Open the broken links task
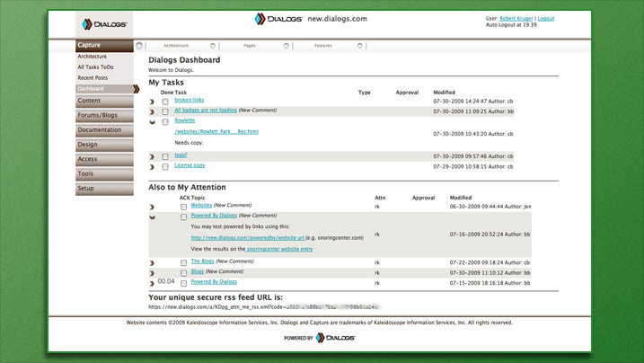 (189, 100)
